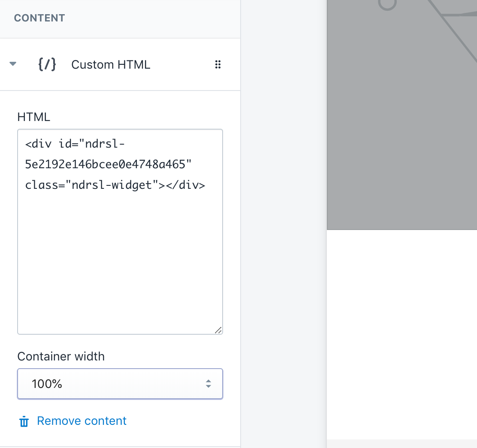
Task: Increase Container width using the stepper
Action: coord(209,381)
